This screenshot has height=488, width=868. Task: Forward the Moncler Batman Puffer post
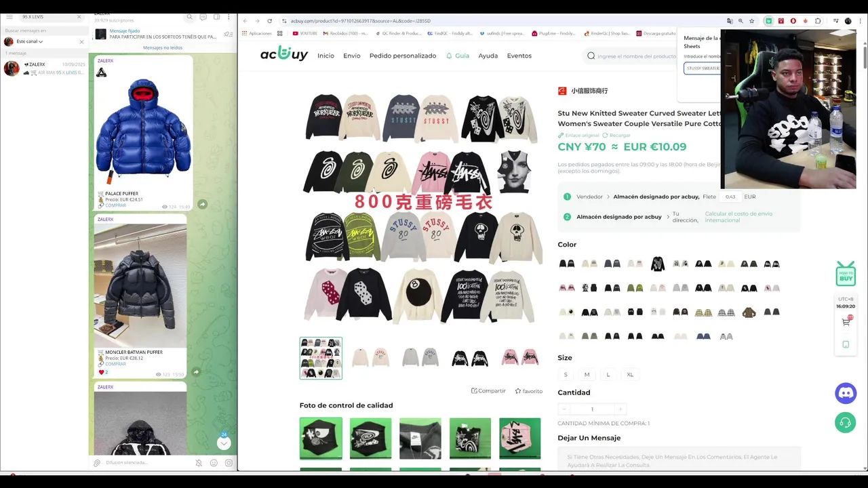point(196,371)
